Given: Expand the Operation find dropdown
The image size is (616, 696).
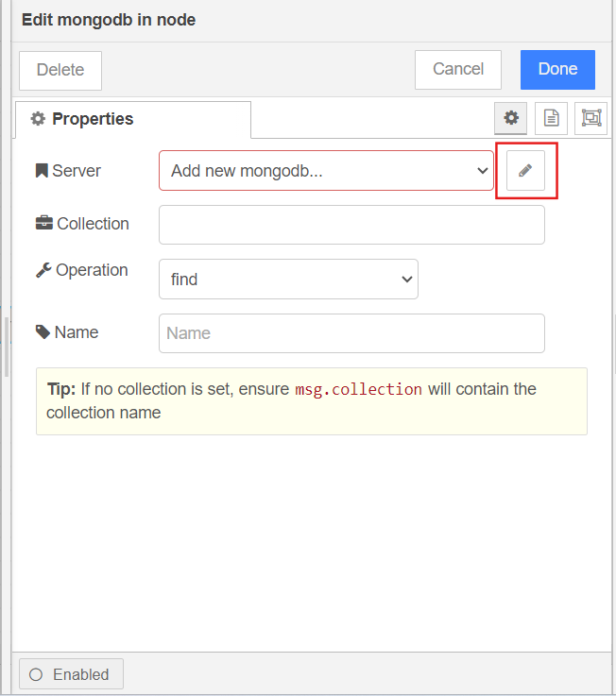Looking at the screenshot, I should tap(288, 280).
